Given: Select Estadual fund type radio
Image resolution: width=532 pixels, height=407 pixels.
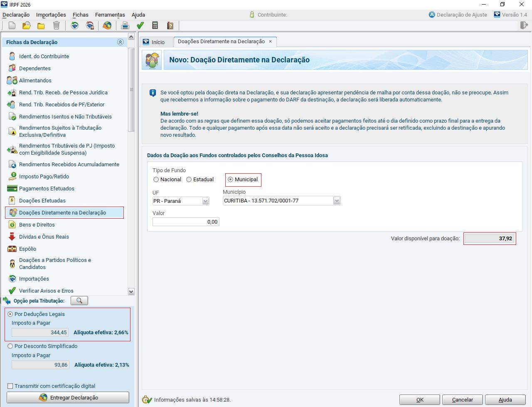Looking at the screenshot, I should pos(189,180).
